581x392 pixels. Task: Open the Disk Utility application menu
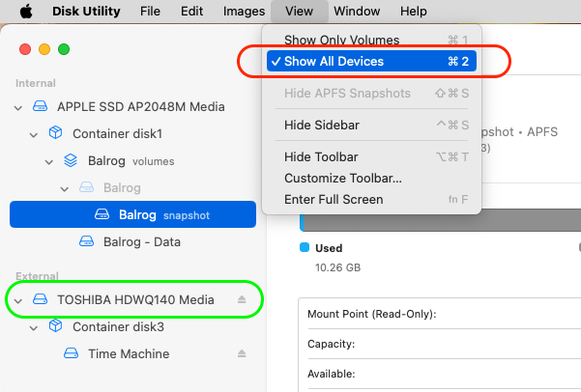[x=86, y=12]
